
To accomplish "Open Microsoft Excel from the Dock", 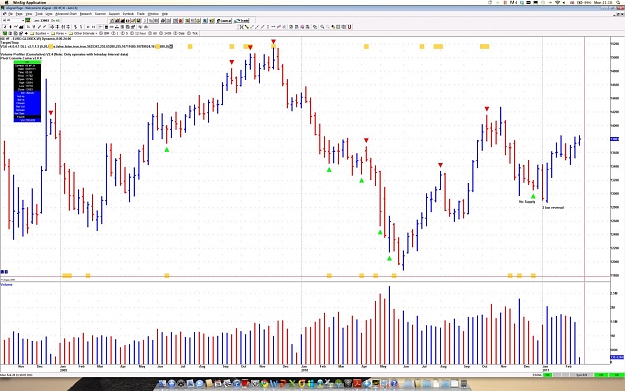I will [x=292, y=384].
